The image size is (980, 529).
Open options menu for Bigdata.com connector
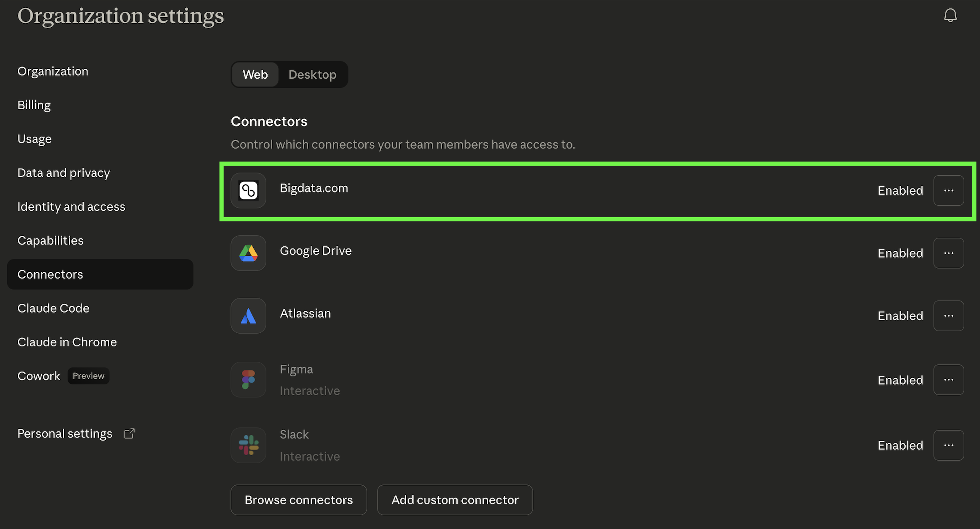(949, 190)
